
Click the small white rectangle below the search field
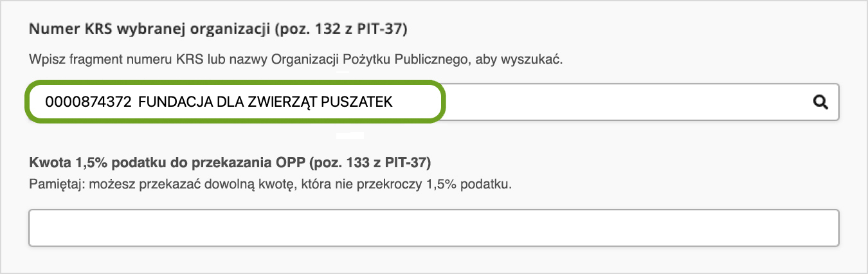(x=350, y=136)
